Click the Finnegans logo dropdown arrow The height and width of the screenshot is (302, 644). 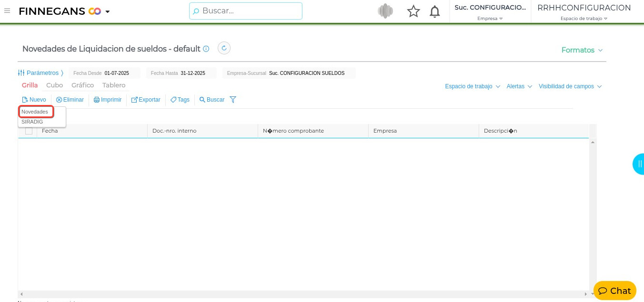108,11
